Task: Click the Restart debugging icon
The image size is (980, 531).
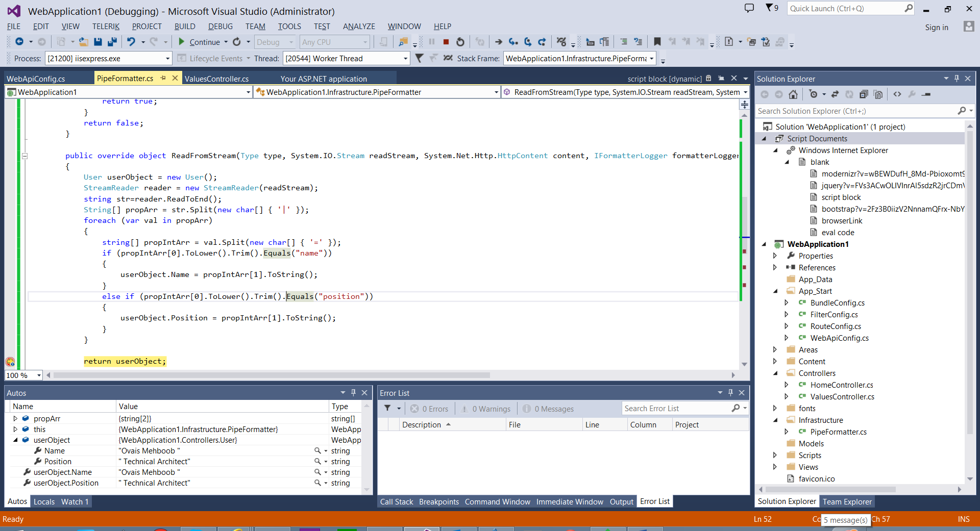Action: [x=460, y=42]
